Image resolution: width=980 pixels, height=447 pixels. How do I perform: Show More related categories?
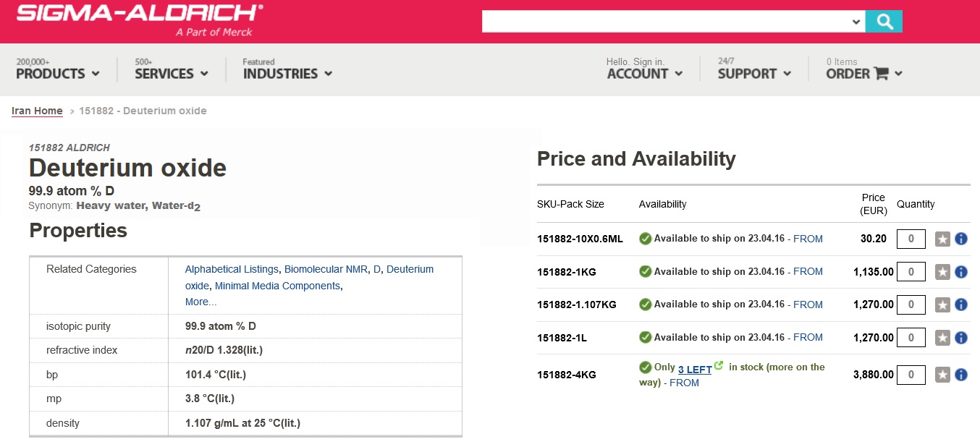tap(200, 302)
